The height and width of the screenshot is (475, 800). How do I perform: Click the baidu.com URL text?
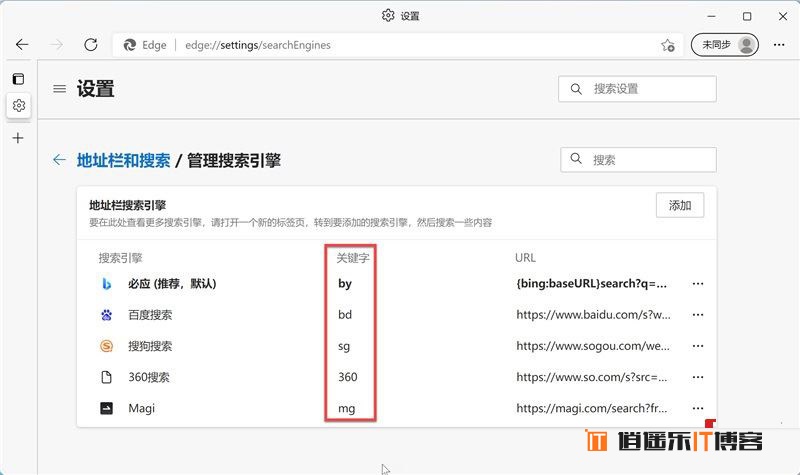[x=593, y=315]
